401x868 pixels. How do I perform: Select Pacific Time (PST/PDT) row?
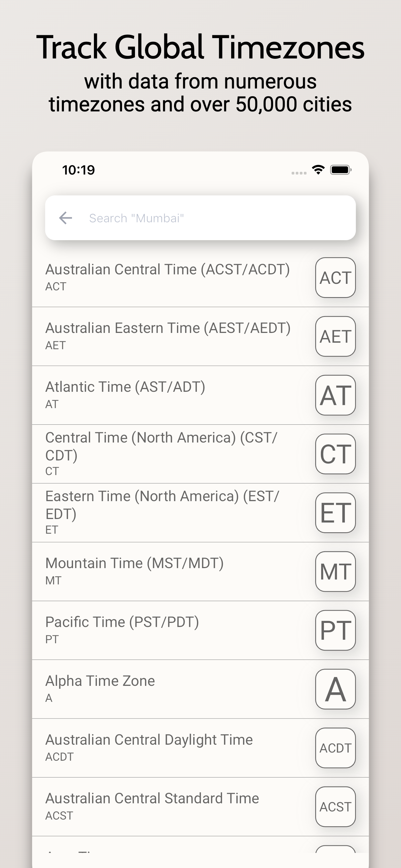200,630
